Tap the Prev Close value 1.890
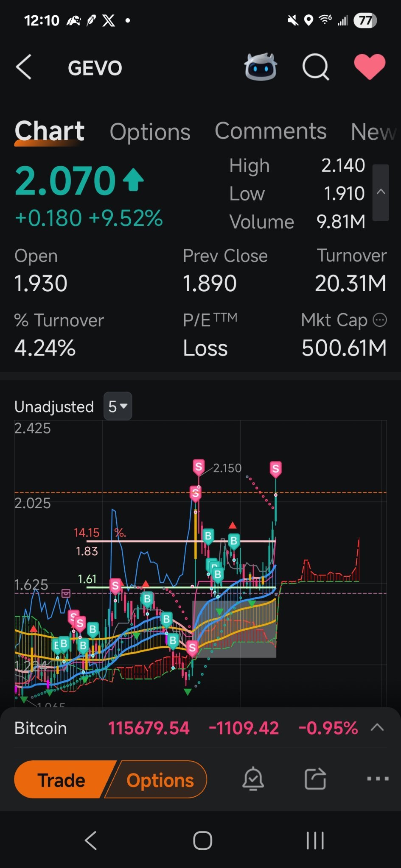Viewport: 401px width, 868px height. (x=210, y=284)
